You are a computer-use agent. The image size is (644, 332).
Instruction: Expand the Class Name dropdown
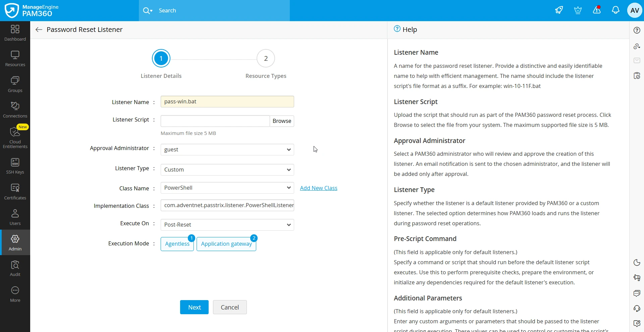227,188
